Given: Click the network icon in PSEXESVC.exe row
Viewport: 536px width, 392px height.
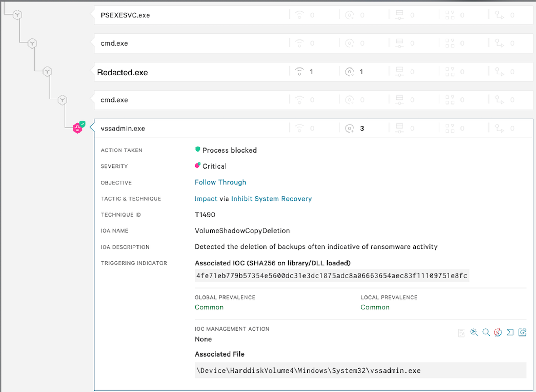Looking at the screenshot, I should 299,15.
